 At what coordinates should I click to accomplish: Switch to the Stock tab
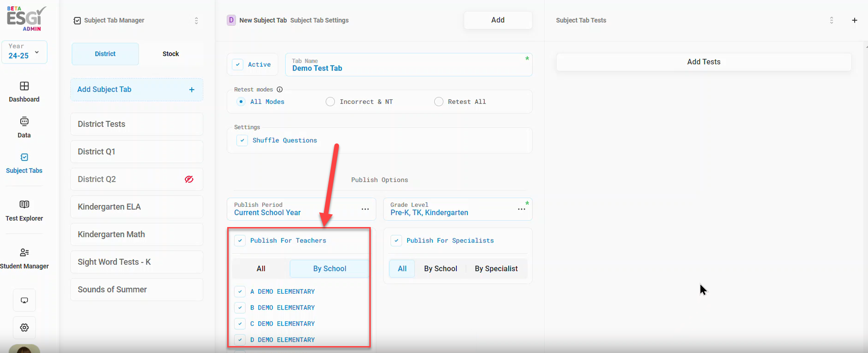(x=171, y=54)
